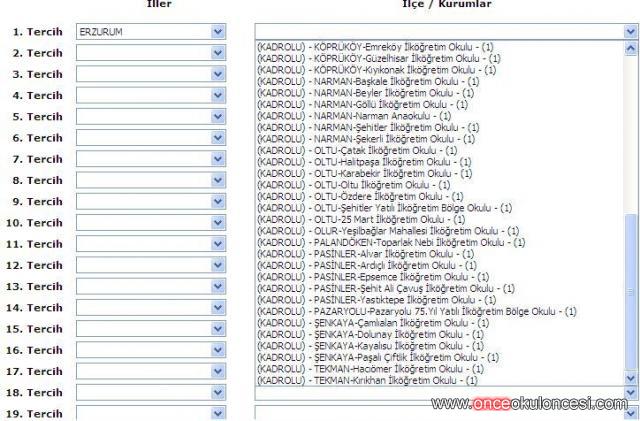
Task: Select NARMAN-Beyler İlköğretim Okulu
Action: click(x=440, y=93)
